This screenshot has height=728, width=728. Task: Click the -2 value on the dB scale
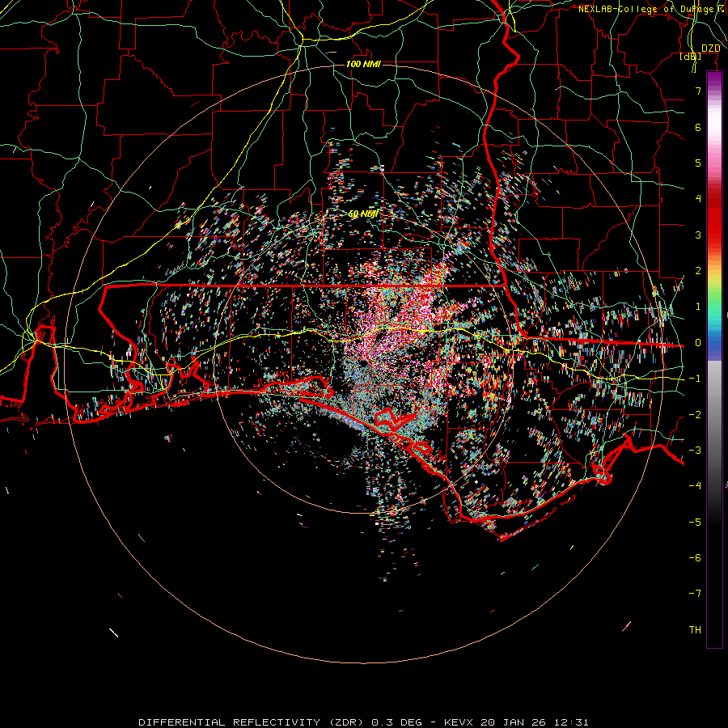[x=695, y=415]
